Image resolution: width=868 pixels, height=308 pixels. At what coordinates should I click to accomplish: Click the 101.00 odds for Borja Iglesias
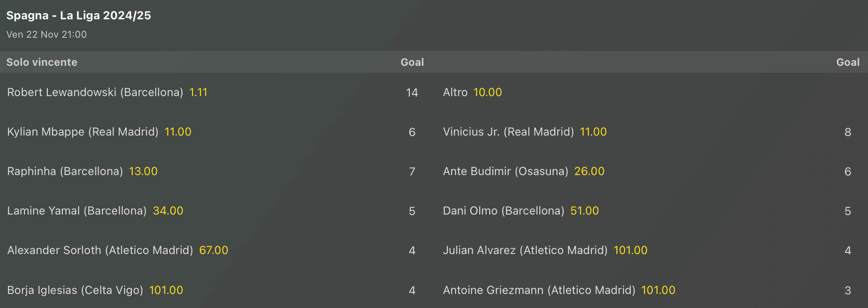coord(166,290)
